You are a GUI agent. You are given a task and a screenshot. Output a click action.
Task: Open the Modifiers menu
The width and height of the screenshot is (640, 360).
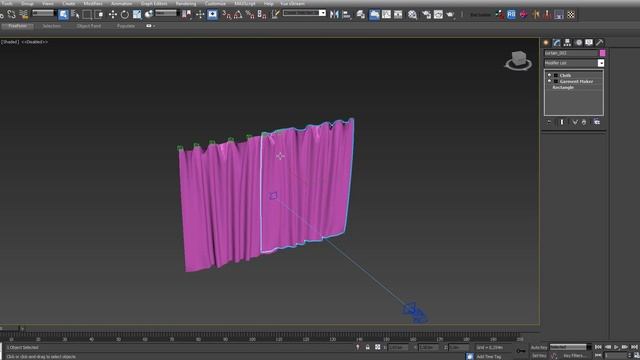click(93, 3)
